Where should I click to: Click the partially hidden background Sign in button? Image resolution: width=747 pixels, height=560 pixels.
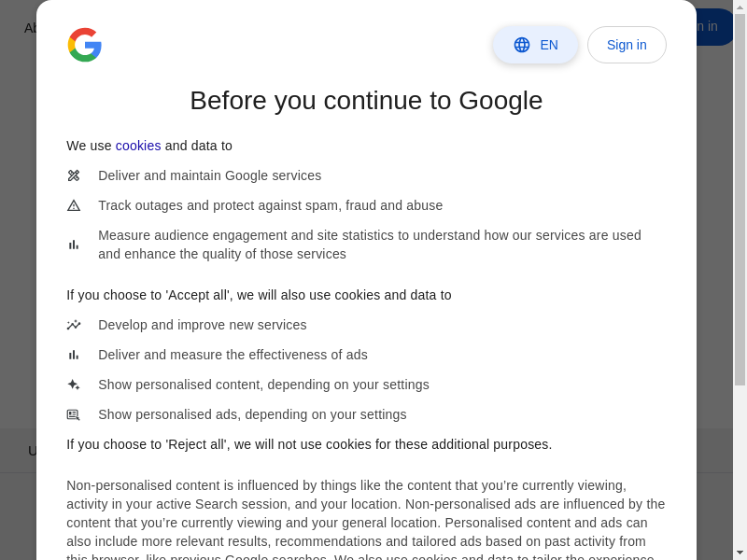pyautogui.click(x=714, y=26)
